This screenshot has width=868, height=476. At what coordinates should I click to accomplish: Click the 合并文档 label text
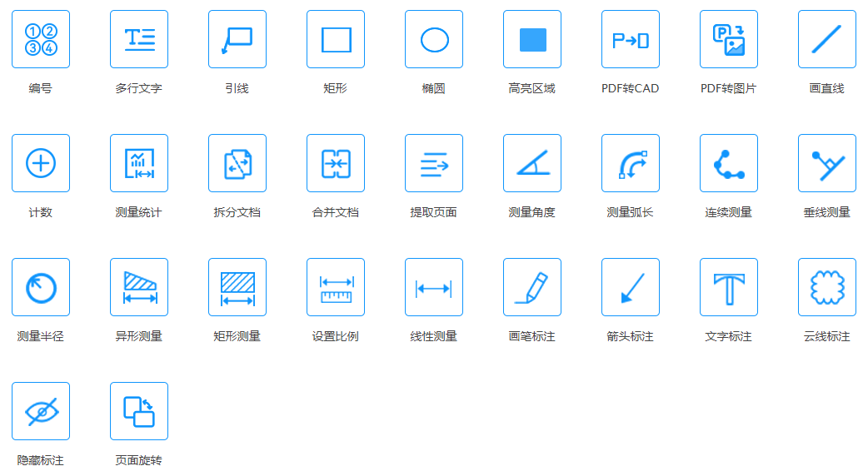click(x=336, y=212)
